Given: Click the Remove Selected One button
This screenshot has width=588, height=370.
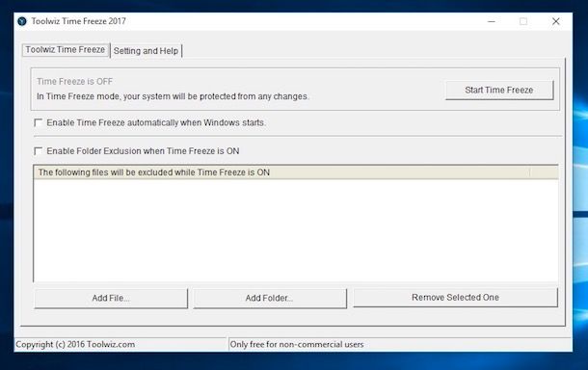Looking at the screenshot, I should [455, 298].
